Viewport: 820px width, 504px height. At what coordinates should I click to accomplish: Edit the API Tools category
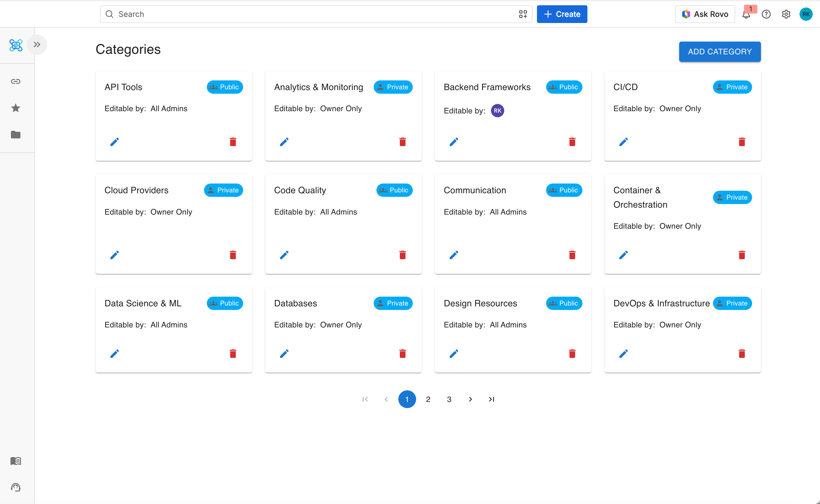(114, 142)
